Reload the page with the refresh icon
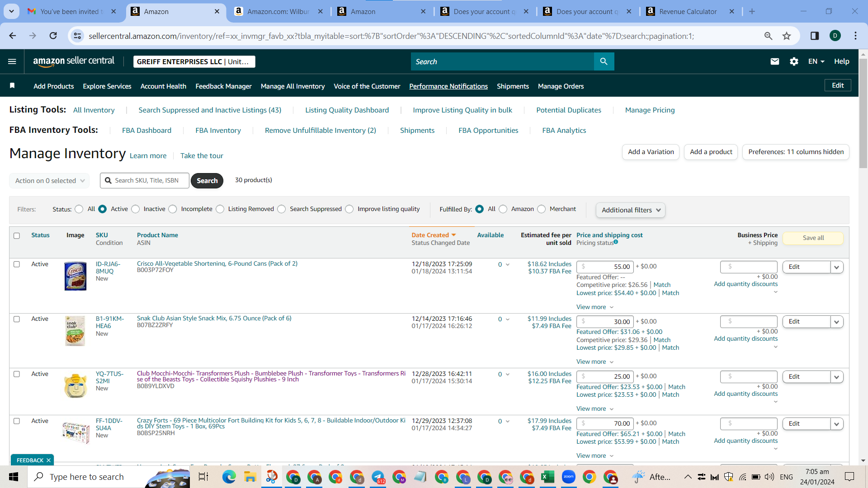 (x=53, y=36)
